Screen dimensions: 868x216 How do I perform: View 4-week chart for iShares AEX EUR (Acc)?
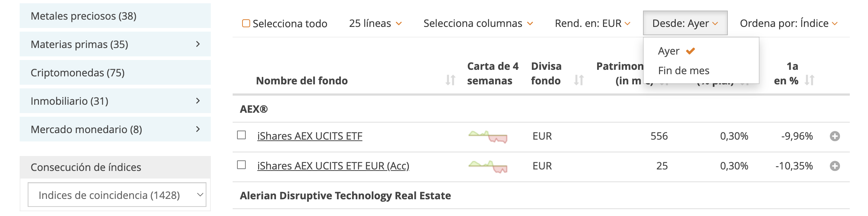coord(488,166)
